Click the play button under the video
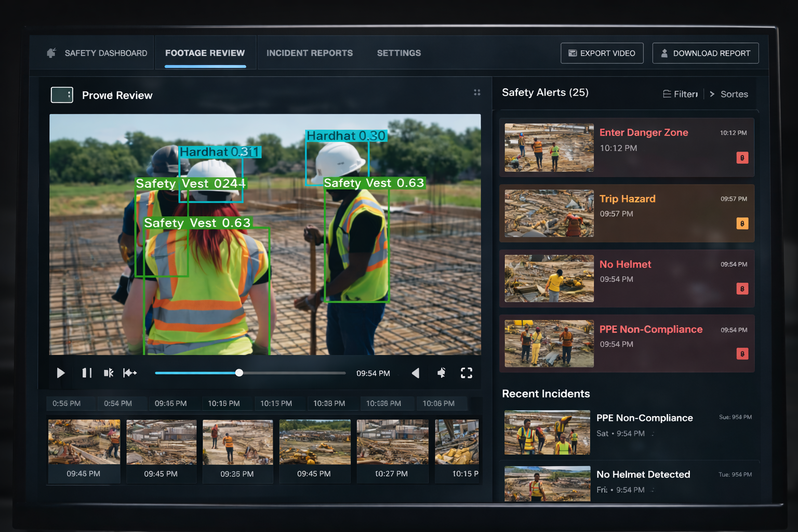The image size is (798, 532). point(60,373)
